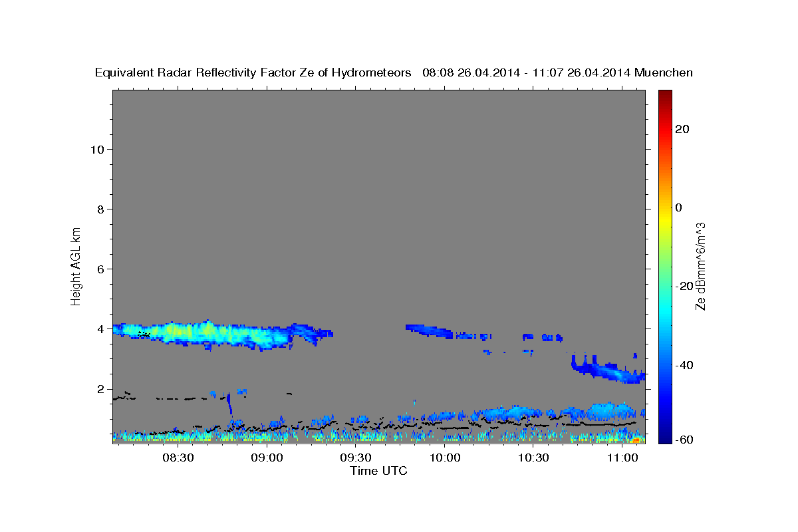Click the '09:30' time tick label
The width and height of the screenshot is (798, 532).
pos(356,458)
